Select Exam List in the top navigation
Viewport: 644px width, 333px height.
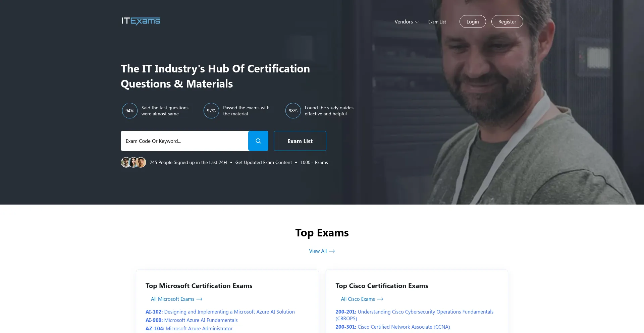point(437,21)
